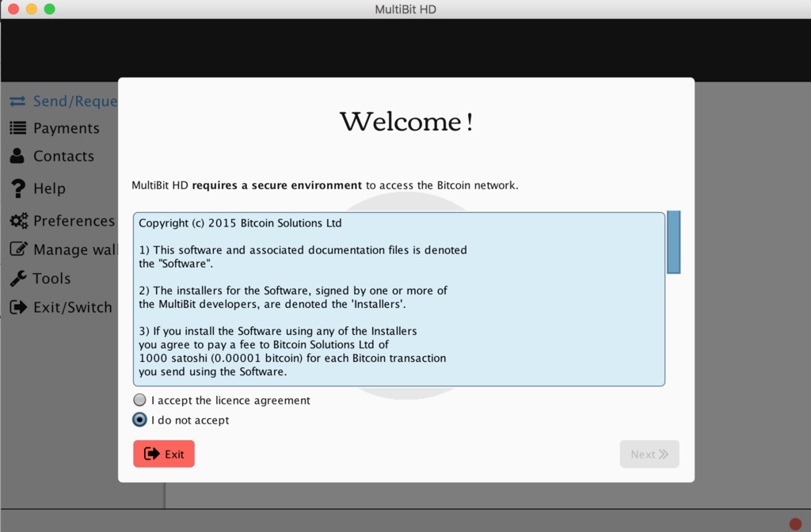
Task: Click the licence scrollbar thumb
Action: click(673, 243)
